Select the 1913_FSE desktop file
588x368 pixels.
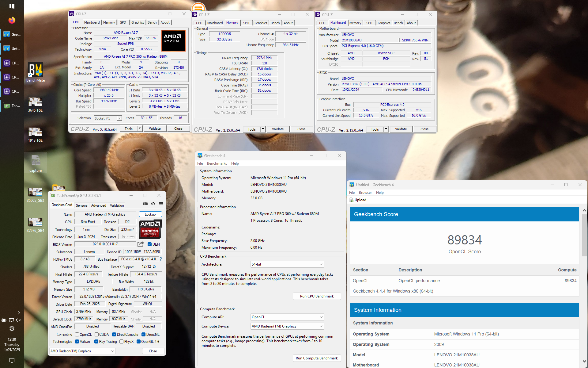coord(35,135)
